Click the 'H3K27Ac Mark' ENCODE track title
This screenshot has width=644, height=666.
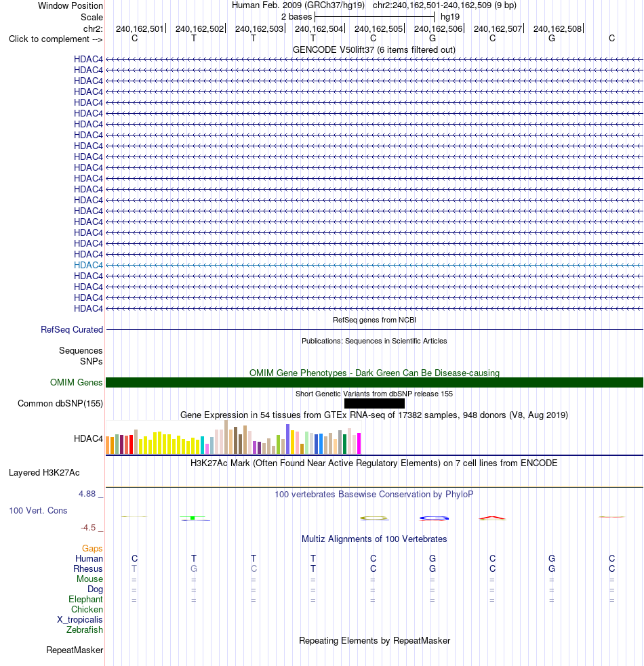[x=374, y=463]
